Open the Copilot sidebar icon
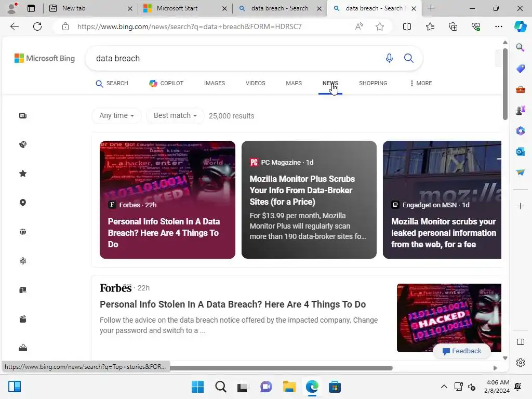 point(520,26)
